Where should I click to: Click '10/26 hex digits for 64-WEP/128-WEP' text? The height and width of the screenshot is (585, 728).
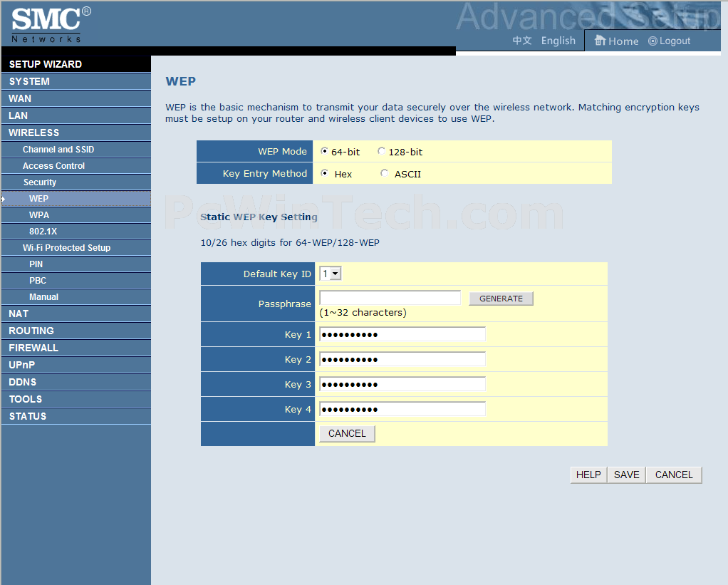pyautogui.click(x=290, y=242)
